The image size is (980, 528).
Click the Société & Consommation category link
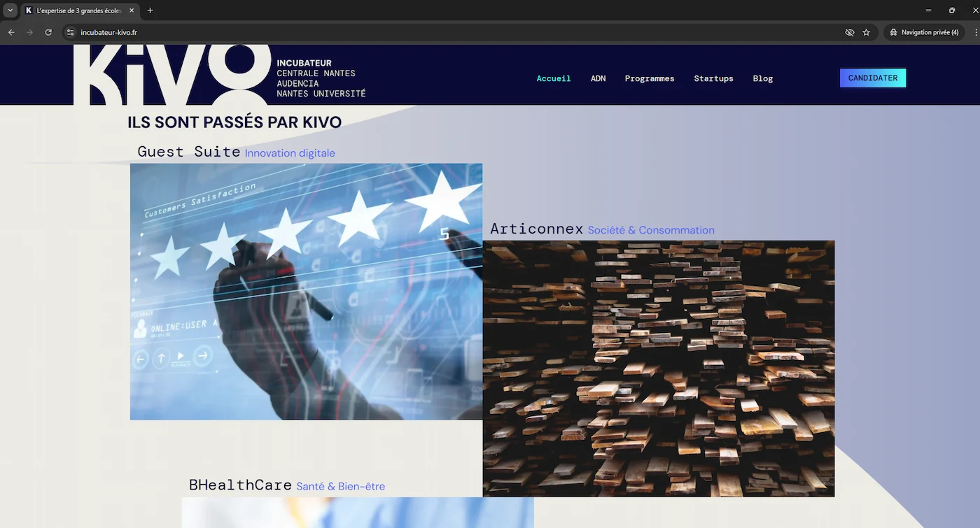click(x=651, y=230)
